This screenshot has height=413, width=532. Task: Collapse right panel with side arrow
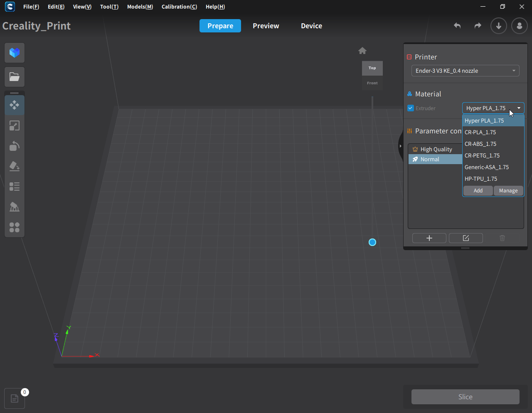click(400, 146)
